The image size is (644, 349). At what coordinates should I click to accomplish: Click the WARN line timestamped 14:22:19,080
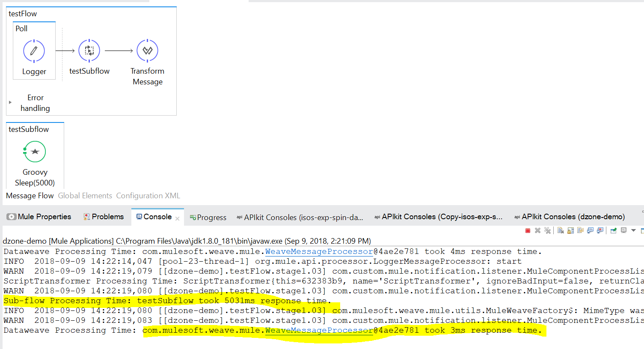[323, 291]
